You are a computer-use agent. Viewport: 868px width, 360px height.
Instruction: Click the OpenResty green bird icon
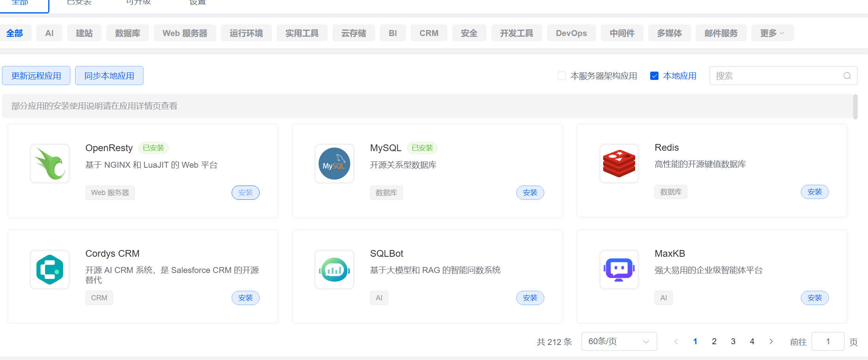coord(50,163)
